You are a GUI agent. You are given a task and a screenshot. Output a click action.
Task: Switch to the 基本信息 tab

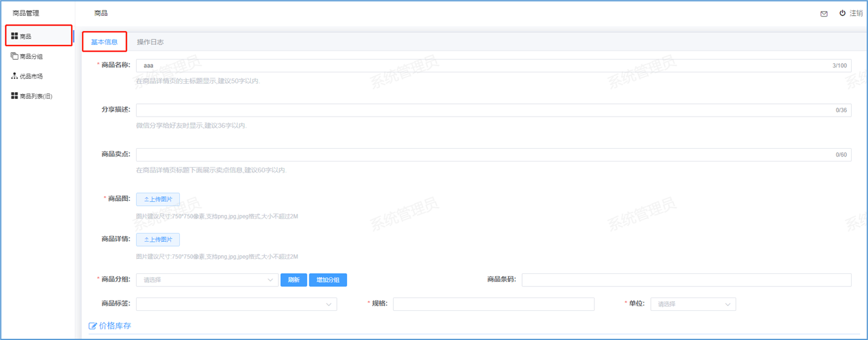click(x=105, y=42)
